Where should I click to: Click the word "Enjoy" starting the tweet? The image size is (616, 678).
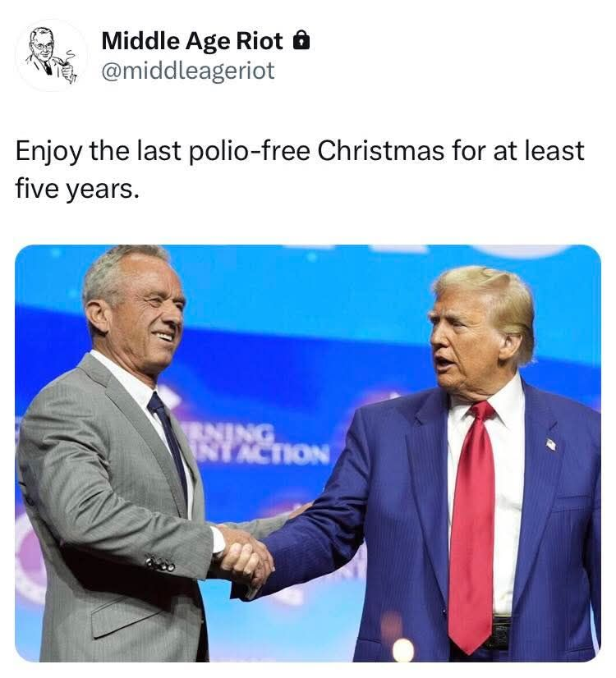pos(48,151)
